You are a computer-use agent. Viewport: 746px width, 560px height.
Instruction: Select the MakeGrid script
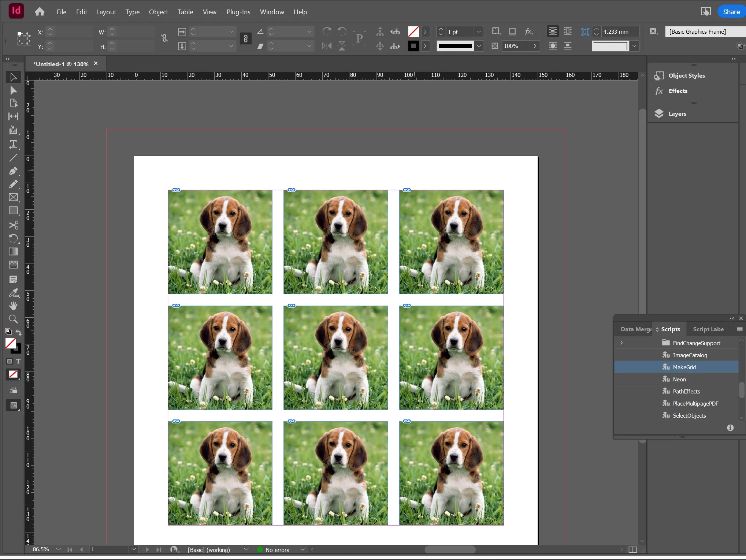click(x=684, y=367)
